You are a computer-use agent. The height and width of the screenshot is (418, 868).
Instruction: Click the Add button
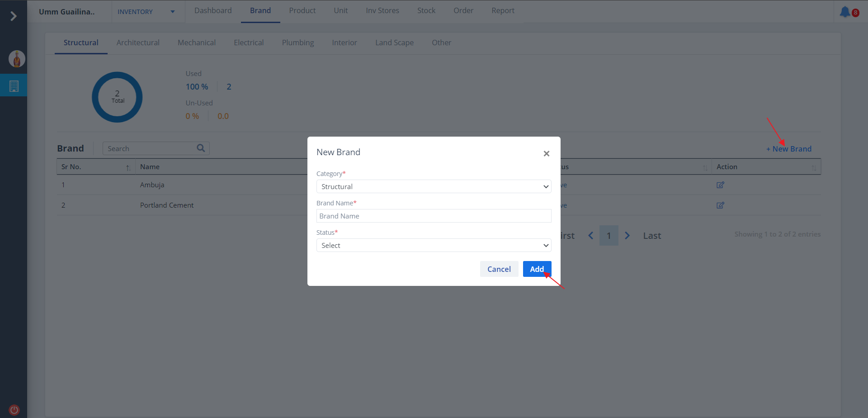[x=537, y=269]
